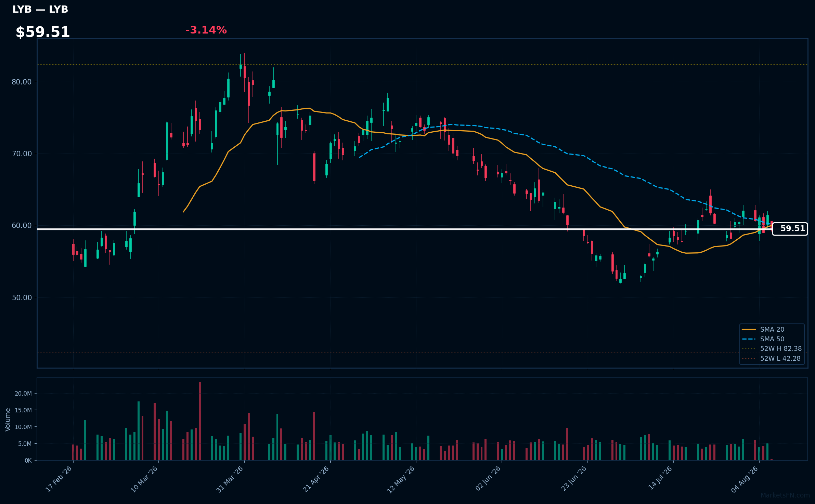815x504 pixels.
Task: Click the 15.0M volume axis label
Action: point(23,410)
